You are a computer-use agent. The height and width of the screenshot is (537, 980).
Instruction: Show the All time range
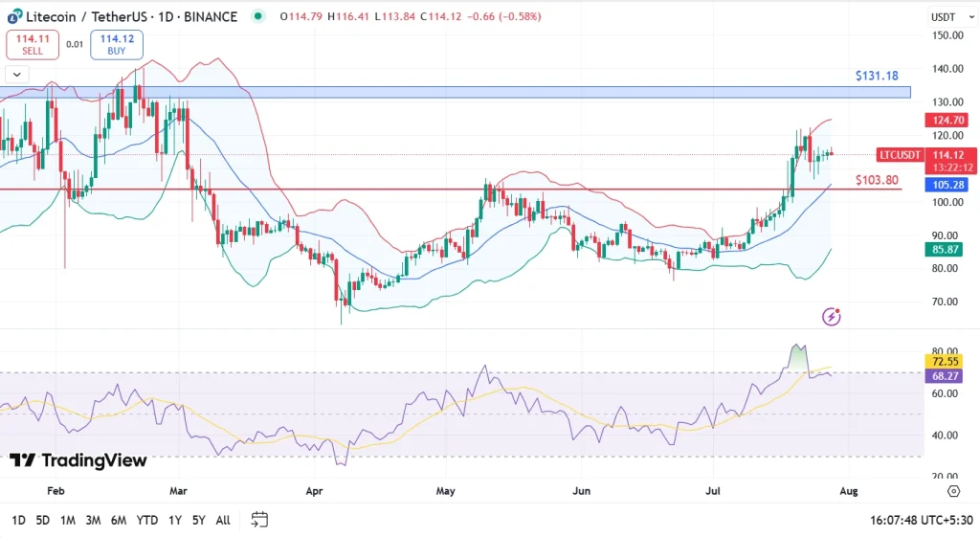pyautogui.click(x=222, y=520)
